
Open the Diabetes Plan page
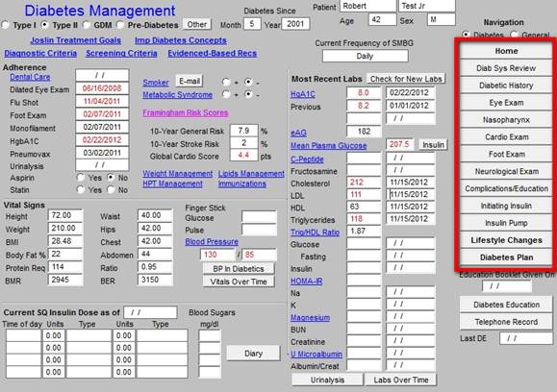[506, 257]
